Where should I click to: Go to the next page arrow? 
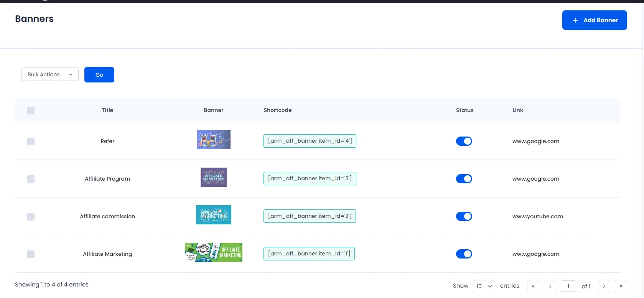click(x=604, y=286)
